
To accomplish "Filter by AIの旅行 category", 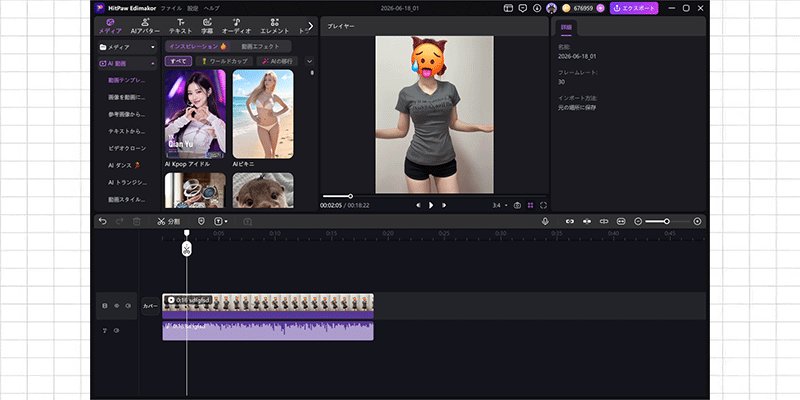I will pyautogui.click(x=277, y=61).
